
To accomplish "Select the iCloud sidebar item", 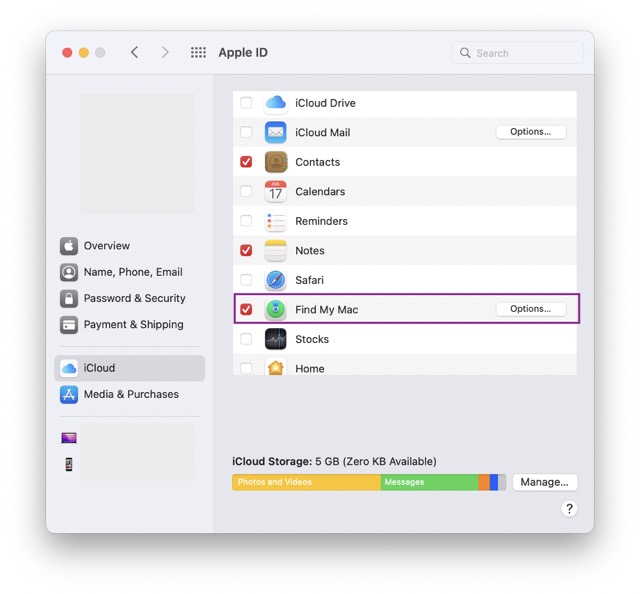I will coord(129,368).
